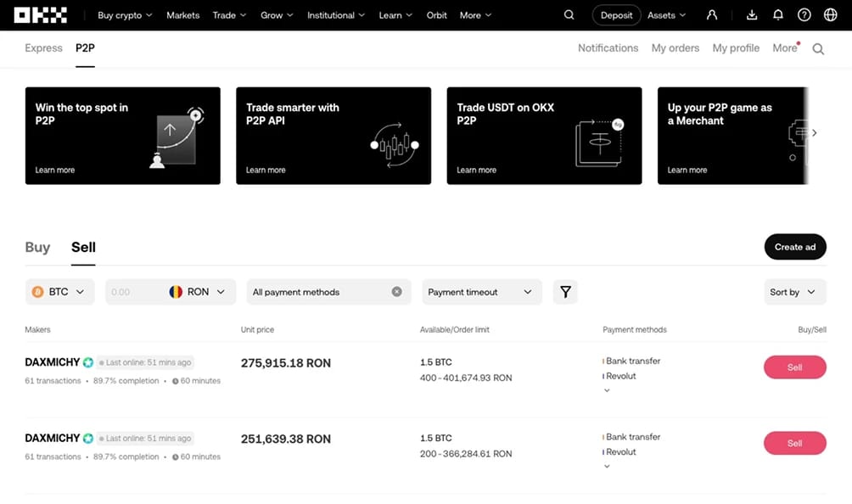Open Trade USDT on OKX P2P banner

(545, 136)
